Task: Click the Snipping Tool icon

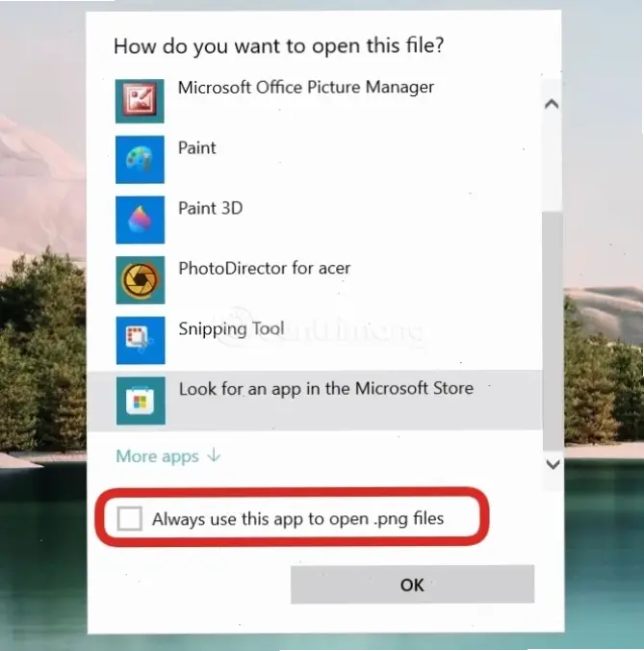Action: [x=141, y=341]
